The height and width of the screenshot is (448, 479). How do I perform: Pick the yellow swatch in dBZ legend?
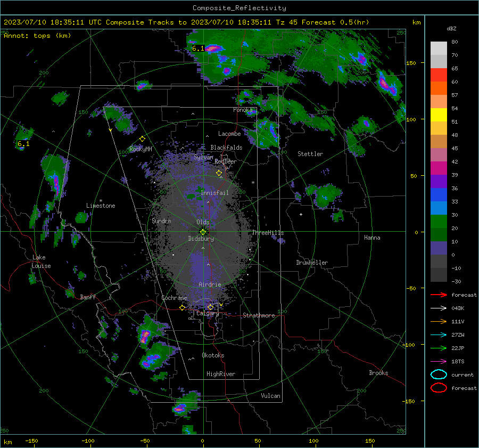(x=439, y=115)
